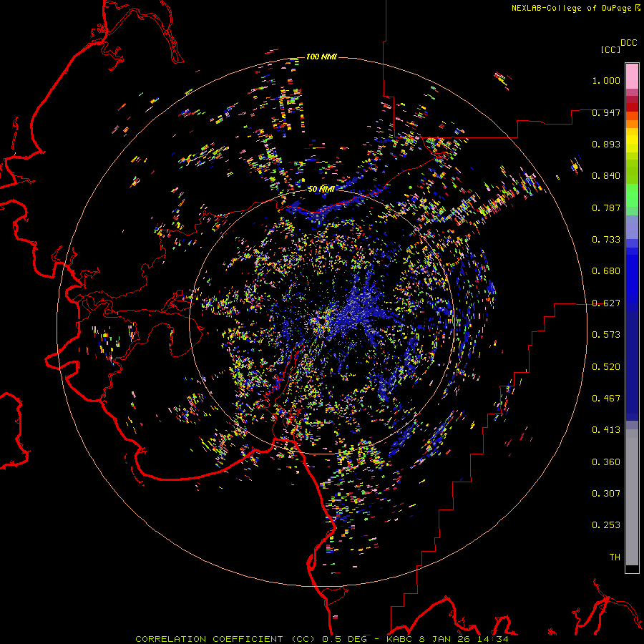Click the DCC product label
This screenshot has height=644, width=644.
(x=628, y=43)
